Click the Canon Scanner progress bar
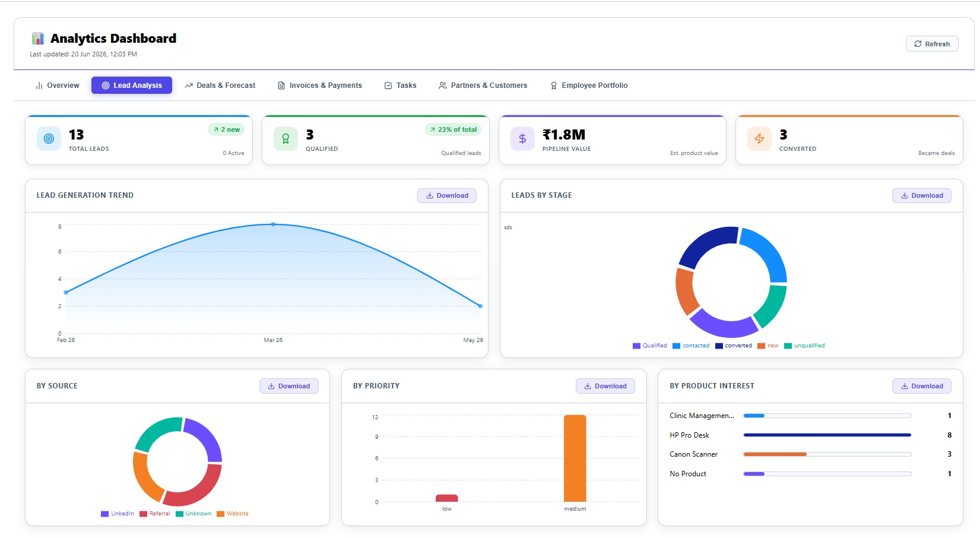This screenshot has height=538, width=980. pos(827,454)
